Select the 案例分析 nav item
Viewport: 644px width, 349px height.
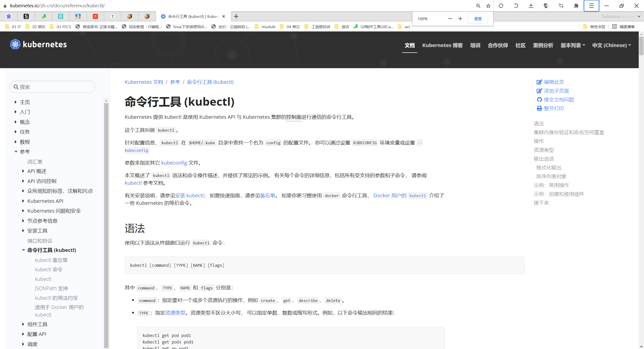543,45
